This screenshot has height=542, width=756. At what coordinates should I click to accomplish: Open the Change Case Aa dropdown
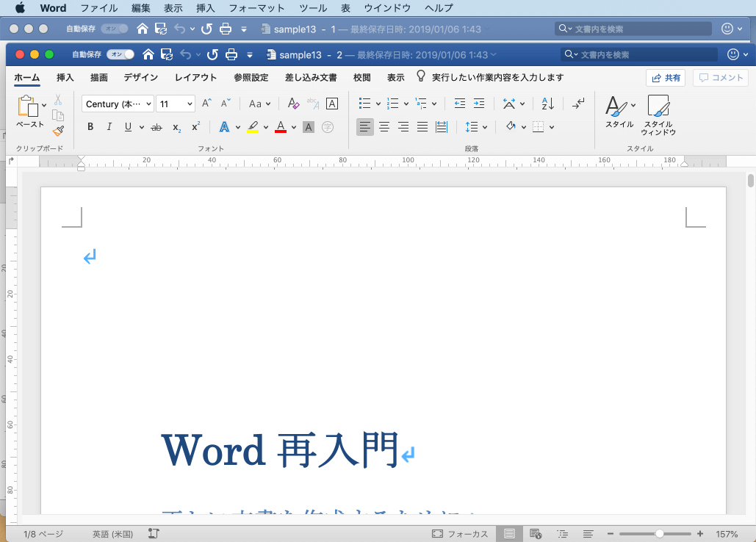pos(260,104)
